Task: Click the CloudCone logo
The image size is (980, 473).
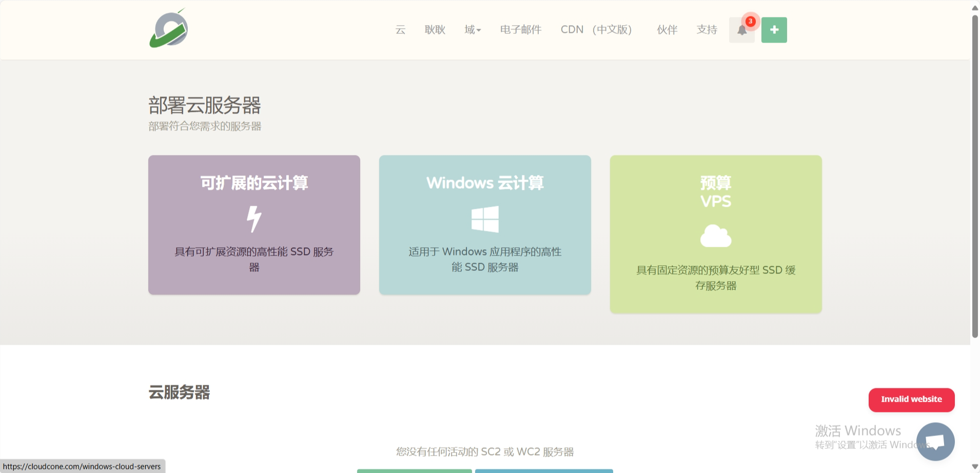Action: (x=168, y=29)
